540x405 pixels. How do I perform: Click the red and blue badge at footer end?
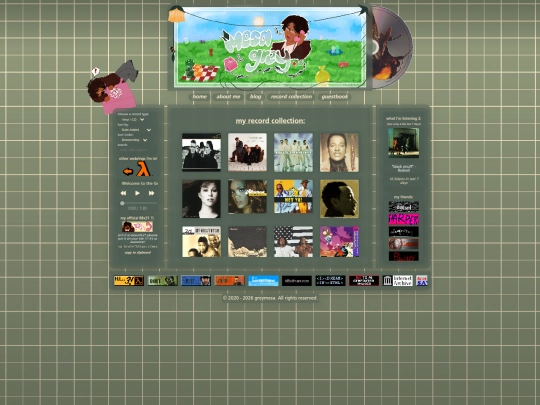[422, 281]
